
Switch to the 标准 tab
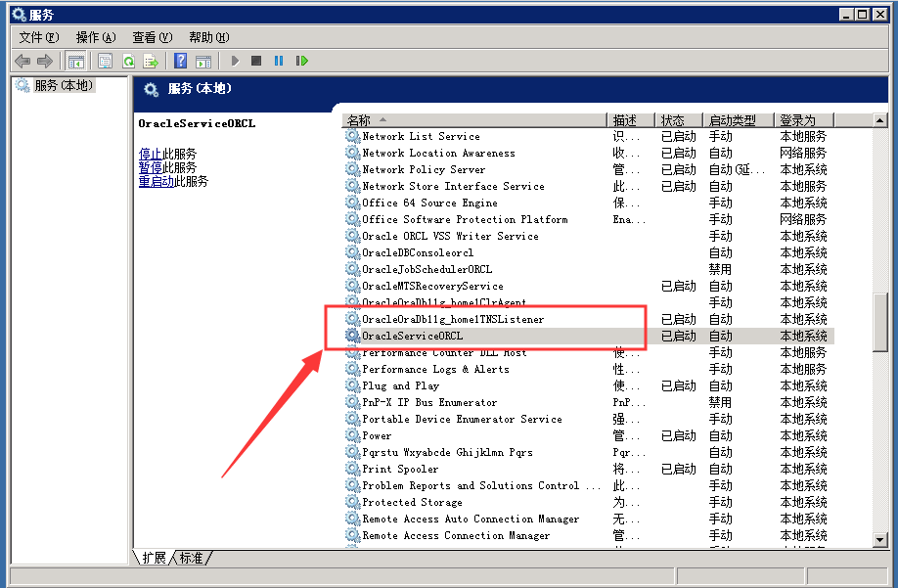[192, 558]
